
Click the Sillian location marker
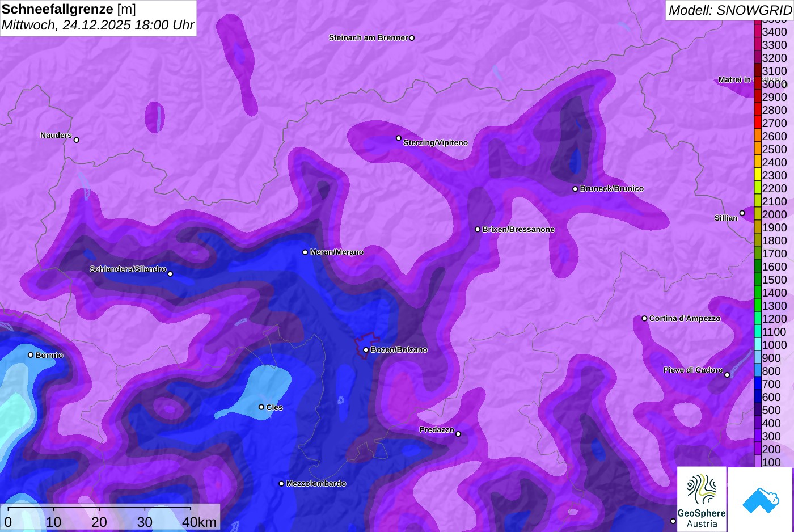pos(742,213)
